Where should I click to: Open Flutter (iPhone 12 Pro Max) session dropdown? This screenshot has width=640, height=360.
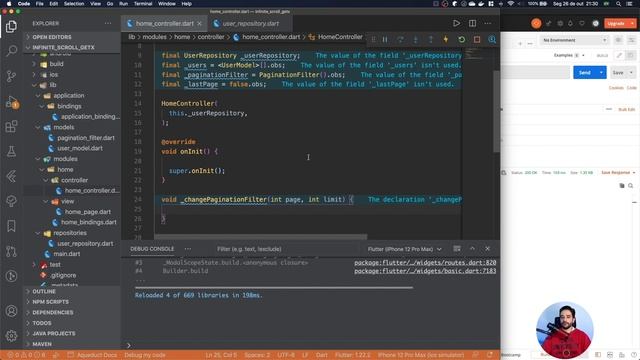coord(404,249)
